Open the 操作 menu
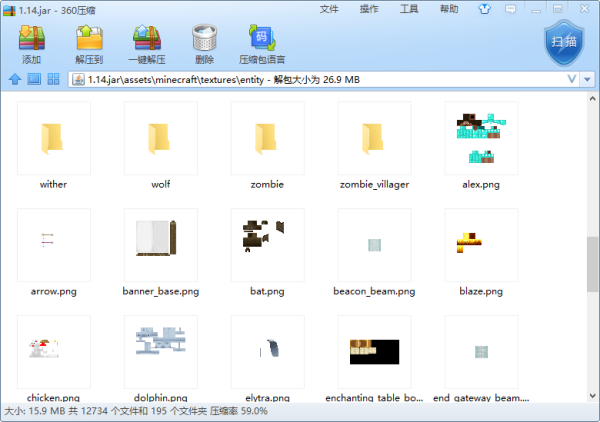The image size is (600, 422). (x=369, y=9)
